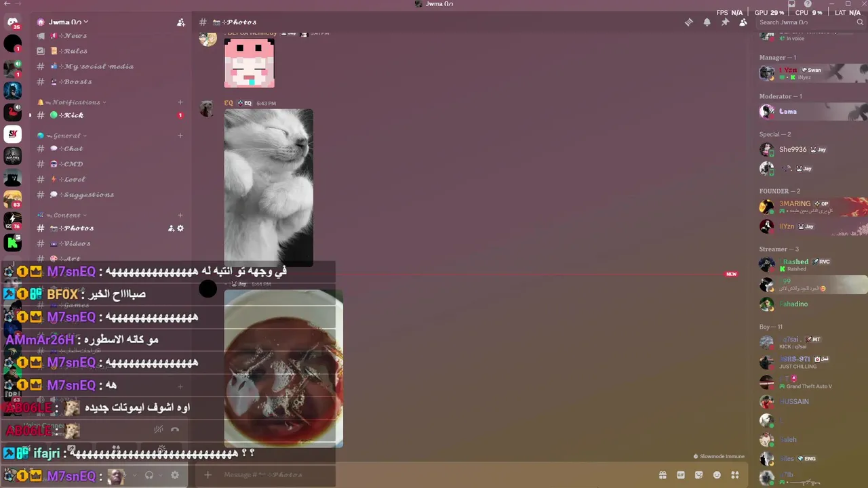Click the message input for Photos
Image resolution: width=868 pixels, height=488 pixels.
pos(434,475)
